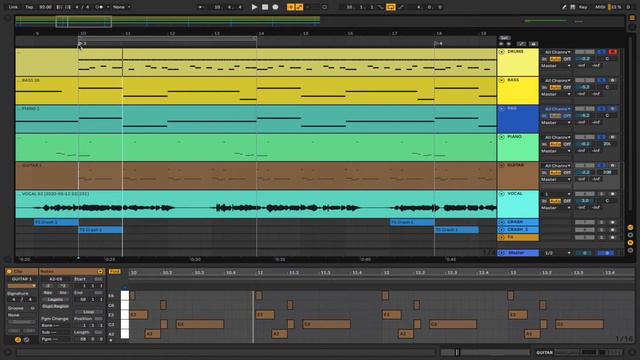Unfold the DRUMS track
This screenshot has width=640, height=360.
[x=502, y=52]
